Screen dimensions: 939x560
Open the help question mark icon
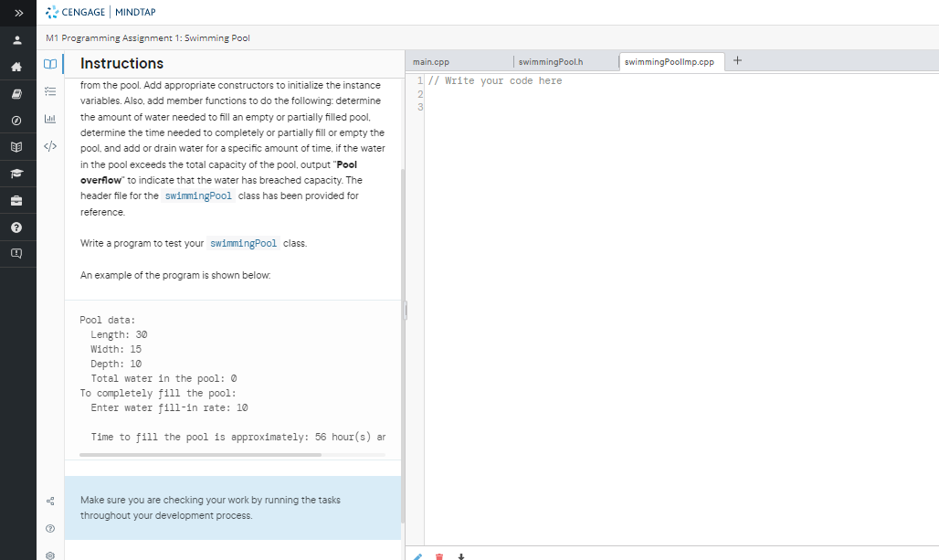click(17, 227)
